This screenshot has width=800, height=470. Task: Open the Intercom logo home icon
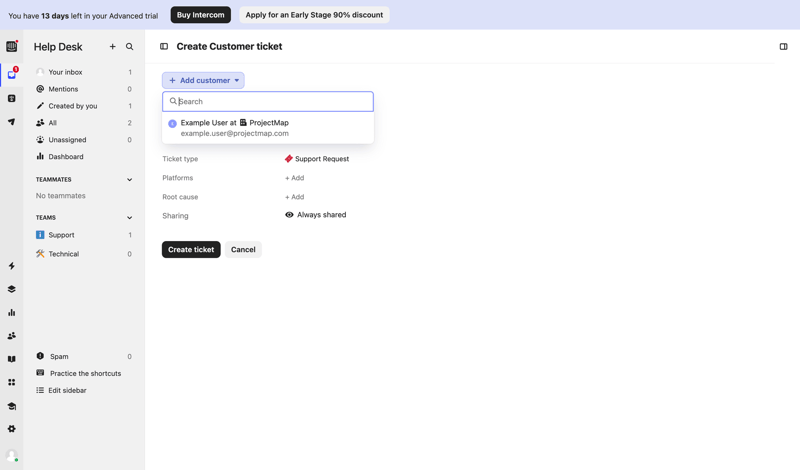pos(11,46)
